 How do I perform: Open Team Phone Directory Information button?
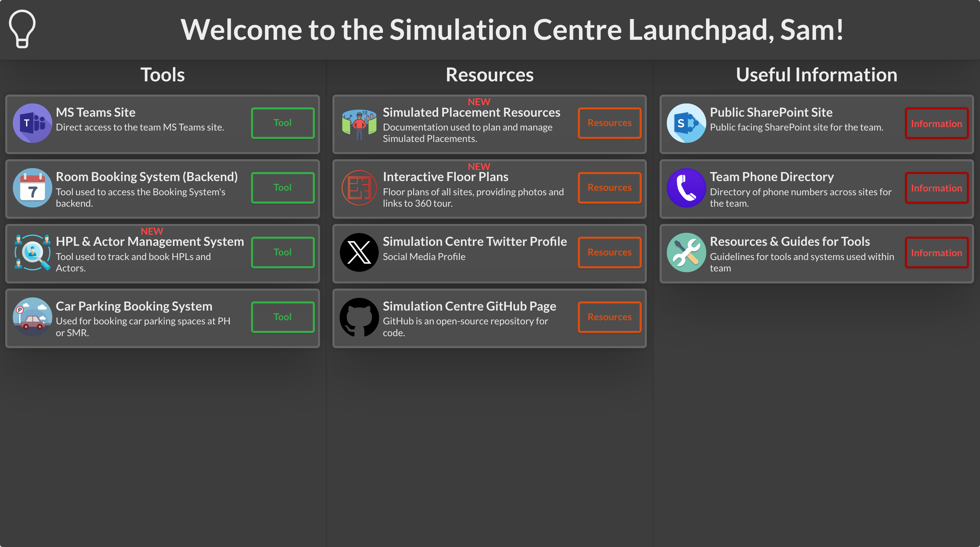point(936,188)
